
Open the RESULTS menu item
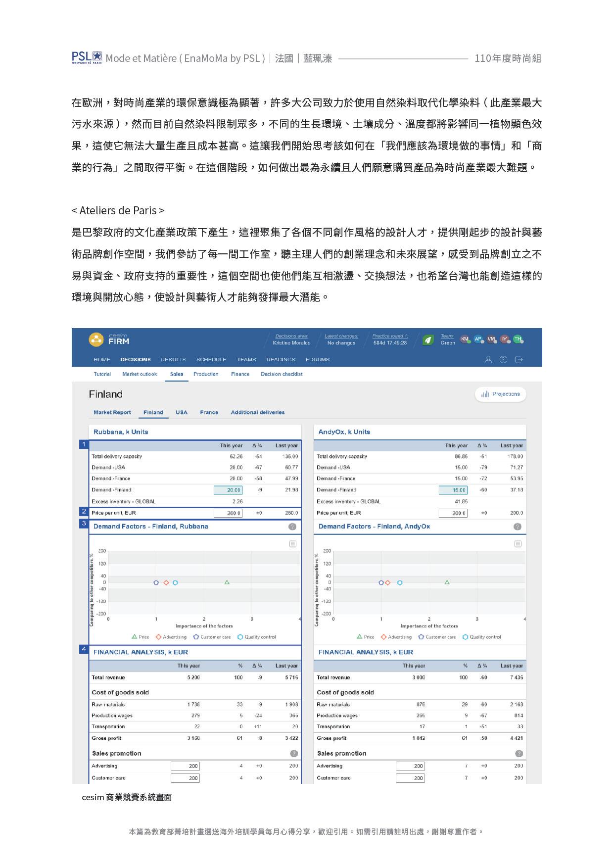pyautogui.click(x=173, y=360)
